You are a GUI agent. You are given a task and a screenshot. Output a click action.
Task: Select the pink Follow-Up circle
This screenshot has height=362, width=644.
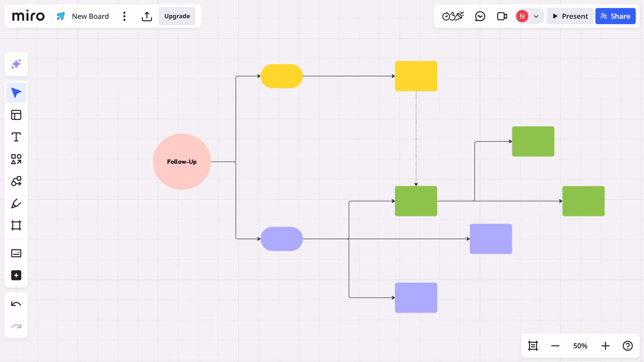pyautogui.click(x=182, y=162)
